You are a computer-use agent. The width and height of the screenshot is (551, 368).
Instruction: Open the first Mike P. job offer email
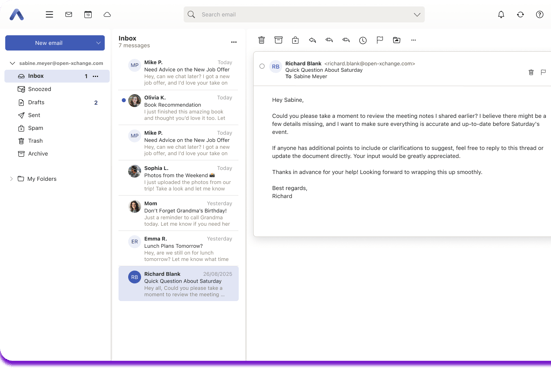click(x=179, y=72)
